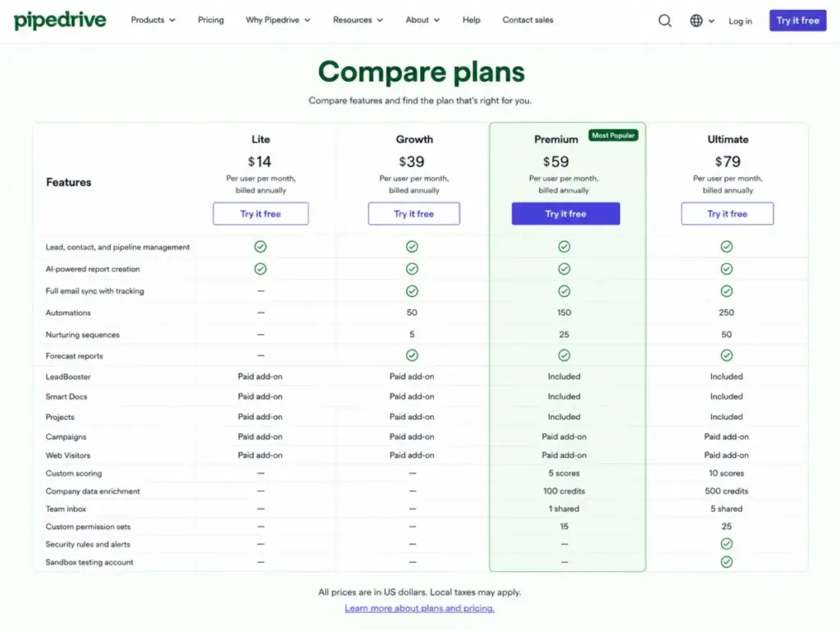840x630 pixels.
Task: Click the Premium dash for Sandbox testing account
Action: [564, 562]
